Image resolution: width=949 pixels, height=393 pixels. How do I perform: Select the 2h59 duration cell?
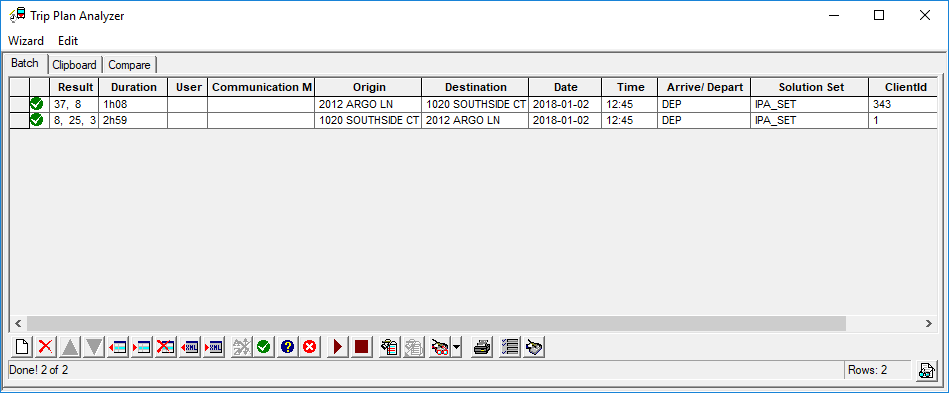pyautogui.click(x=133, y=120)
